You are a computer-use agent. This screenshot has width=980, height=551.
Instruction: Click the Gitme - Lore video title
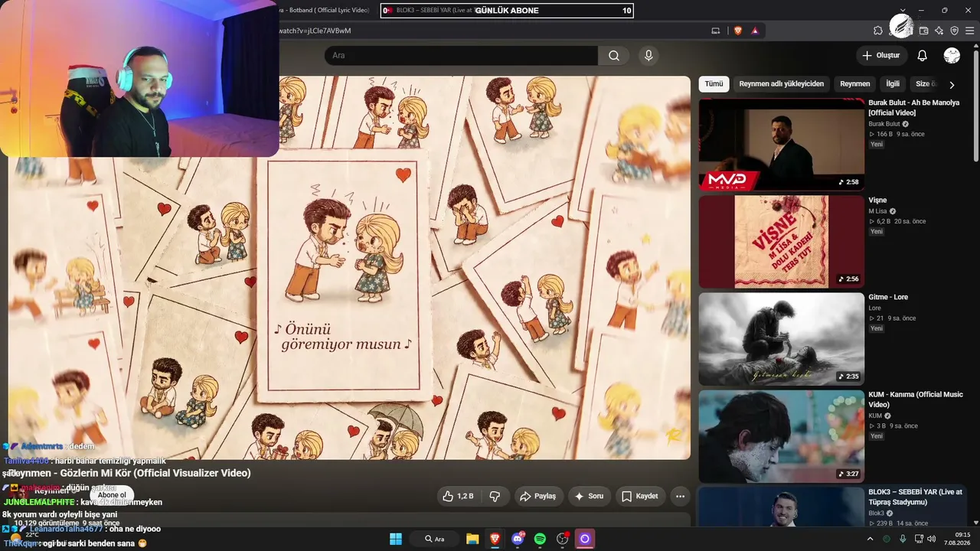888,297
